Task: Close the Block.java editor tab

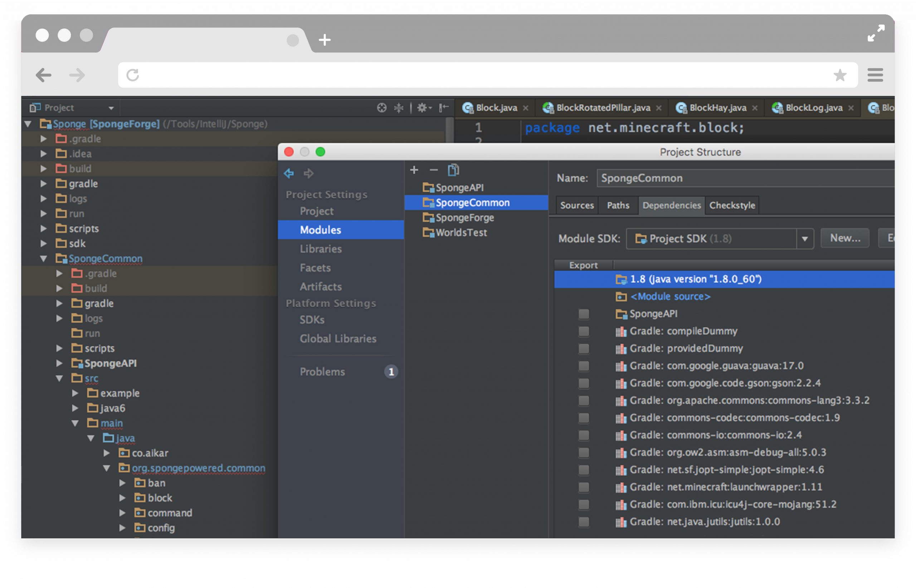Action: 526,108
